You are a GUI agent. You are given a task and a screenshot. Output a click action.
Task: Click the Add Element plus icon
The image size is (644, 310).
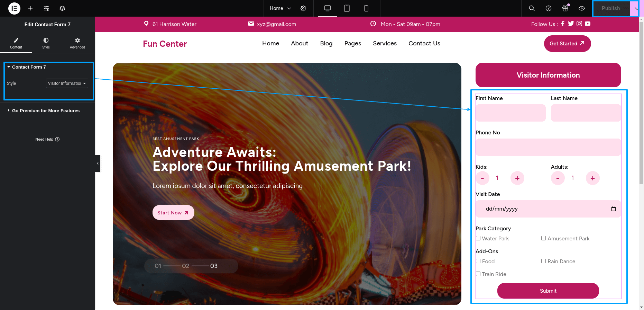(x=30, y=8)
